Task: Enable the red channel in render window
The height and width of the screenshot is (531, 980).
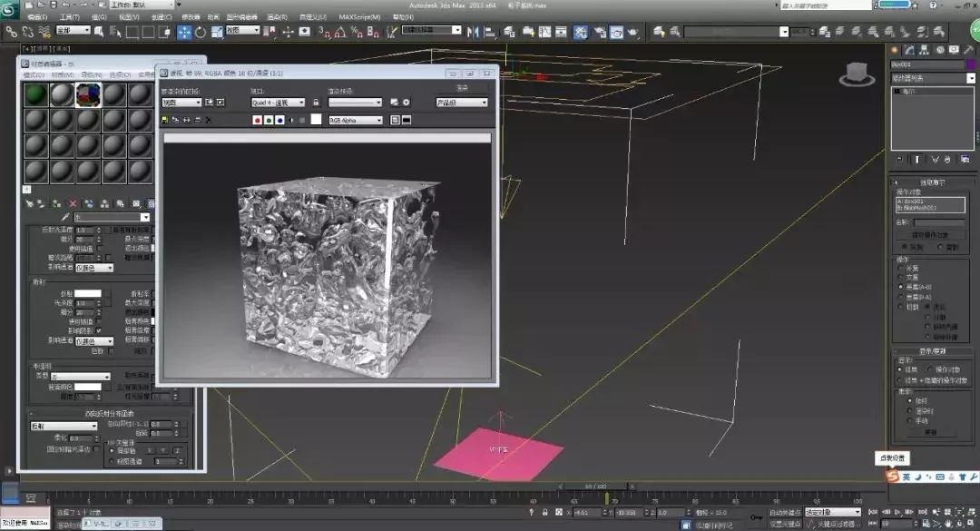Action: (257, 120)
